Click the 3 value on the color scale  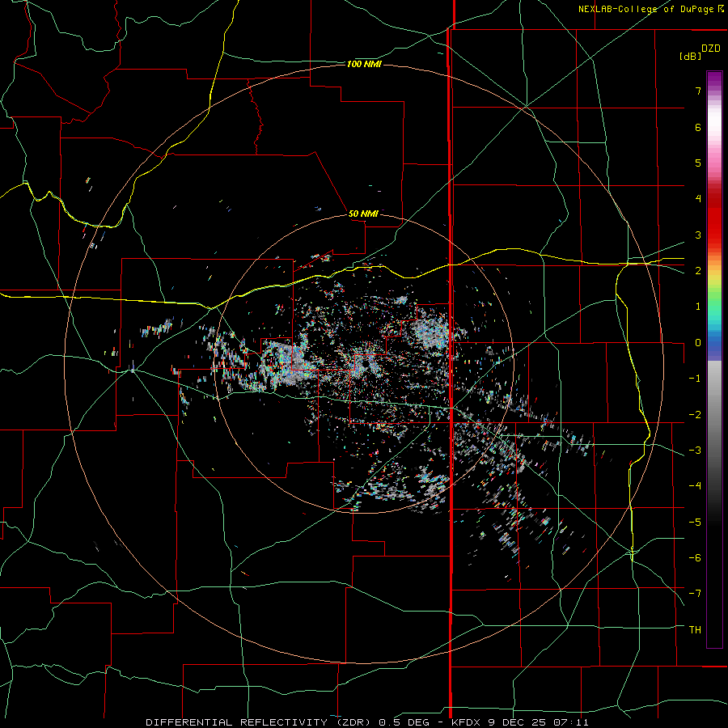coord(698,235)
